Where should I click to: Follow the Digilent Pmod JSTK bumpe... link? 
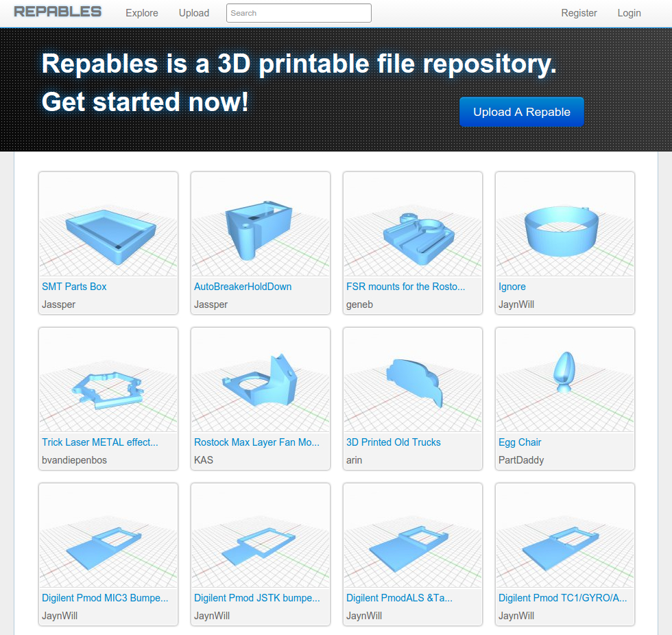point(256,598)
